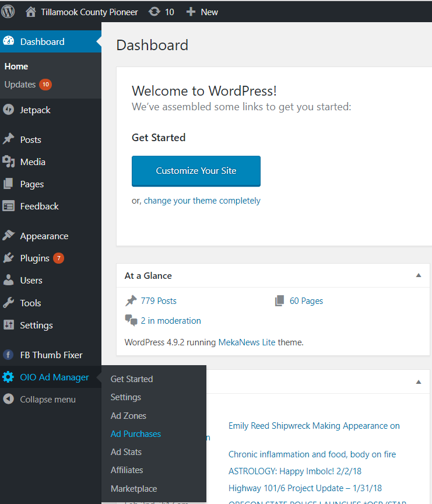The width and height of the screenshot is (432, 504).
Task: Open Chronic inflammation and food post
Action: point(312,454)
